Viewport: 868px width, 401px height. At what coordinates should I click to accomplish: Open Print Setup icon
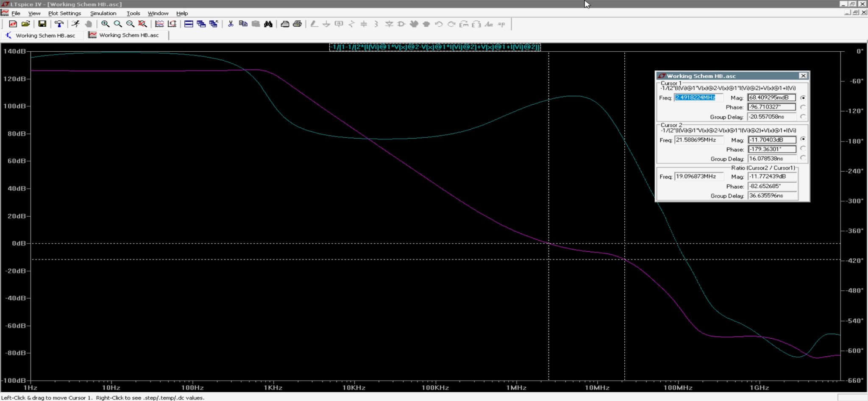[x=285, y=24]
